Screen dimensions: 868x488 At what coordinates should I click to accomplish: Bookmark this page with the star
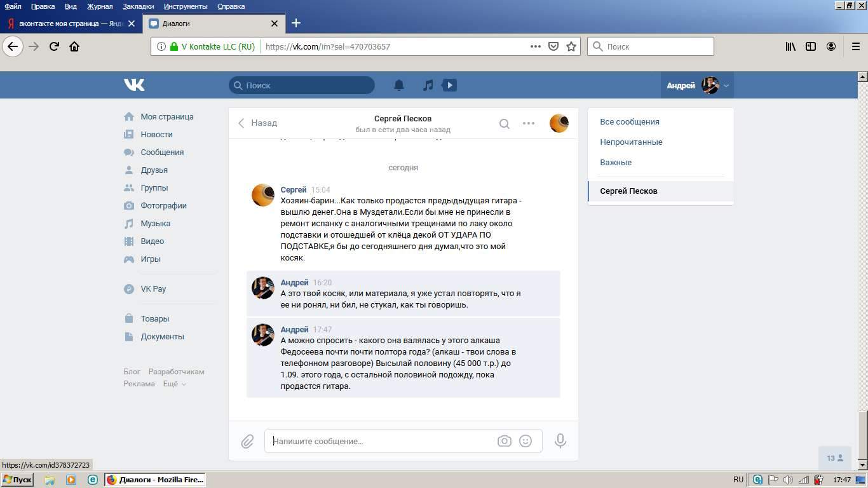click(x=571, y=46)
